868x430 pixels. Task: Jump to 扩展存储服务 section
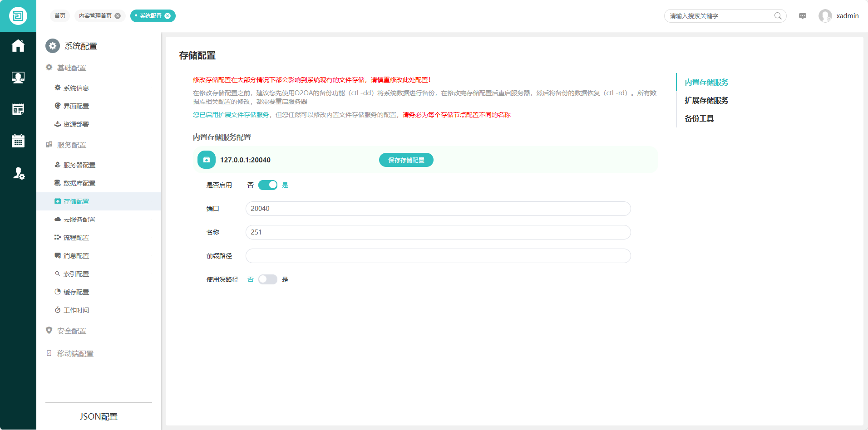[x=706, y=100]
